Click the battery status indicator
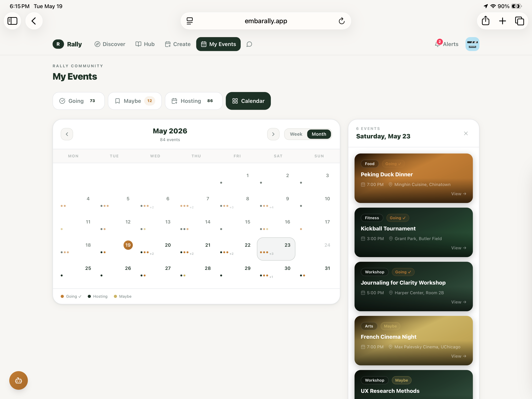 516,6
